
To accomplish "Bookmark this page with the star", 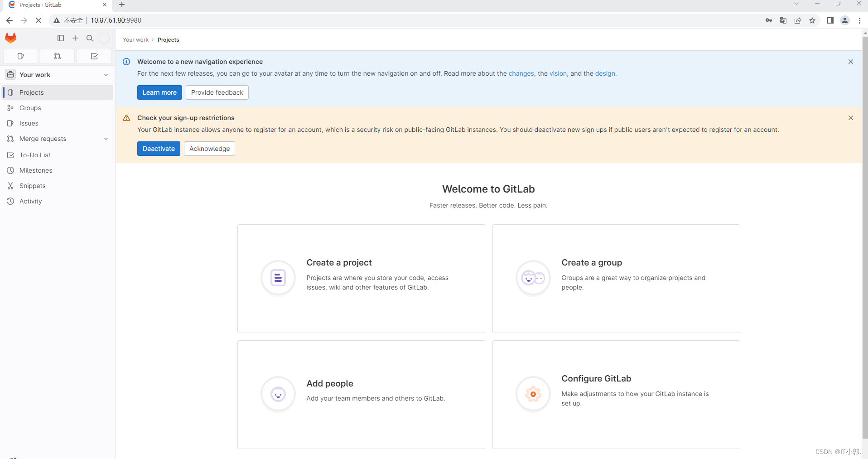I will [x=812, y=20].
